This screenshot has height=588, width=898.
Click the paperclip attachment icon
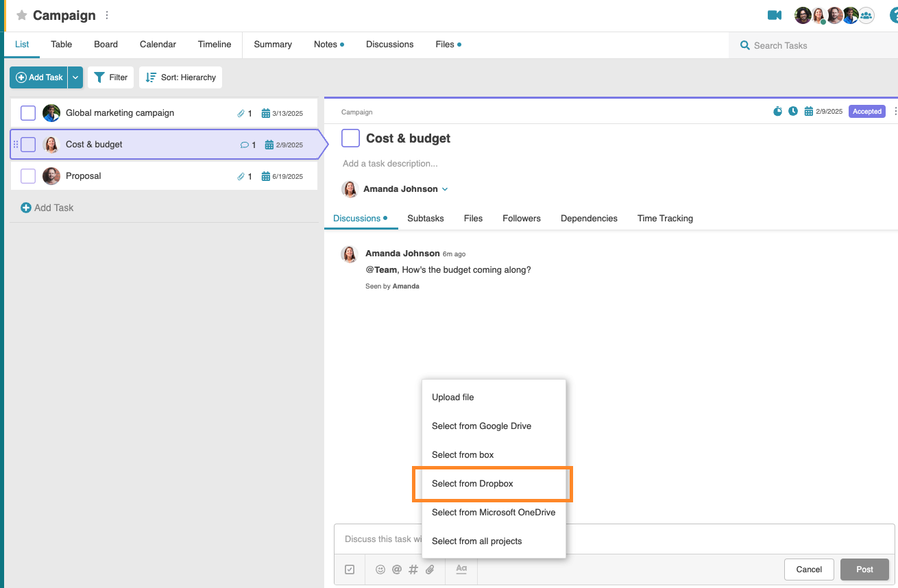[x=430, y=569]
